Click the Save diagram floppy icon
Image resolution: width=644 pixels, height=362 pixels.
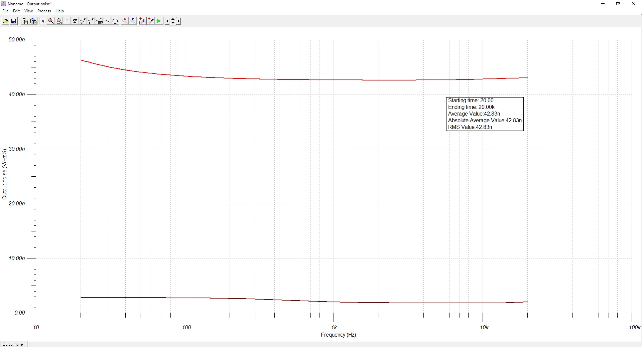(14, 21)
